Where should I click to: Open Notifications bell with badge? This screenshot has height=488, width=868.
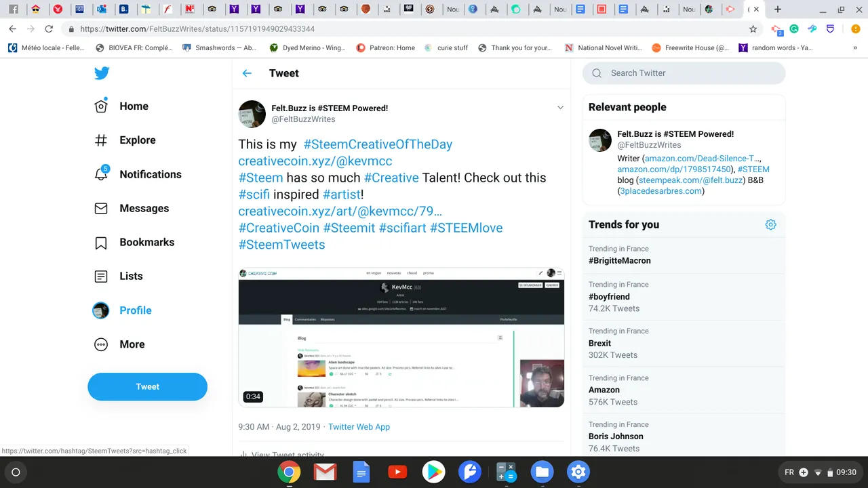point(101,173)
